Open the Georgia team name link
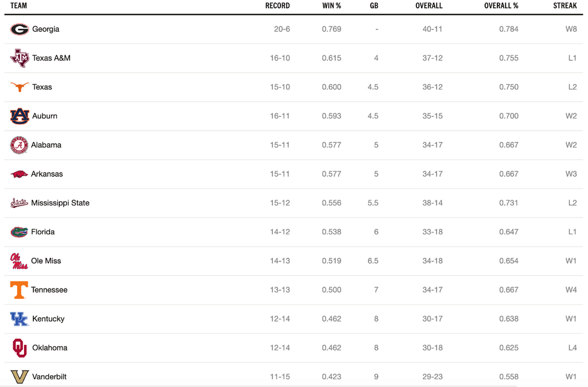Screen dimensions: 588x387 (x=46, y=29)
